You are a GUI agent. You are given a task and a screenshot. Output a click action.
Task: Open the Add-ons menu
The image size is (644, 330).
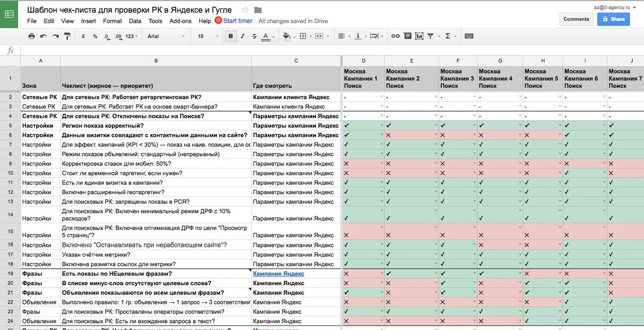(181, 21)
